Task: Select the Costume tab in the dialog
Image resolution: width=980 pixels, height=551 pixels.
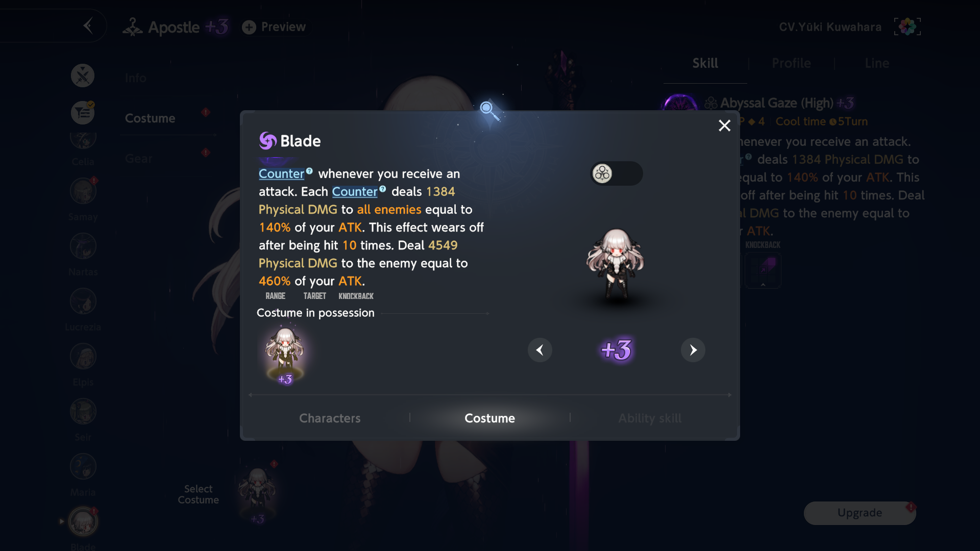Action: pyautogui.click(x=489, y=418)
